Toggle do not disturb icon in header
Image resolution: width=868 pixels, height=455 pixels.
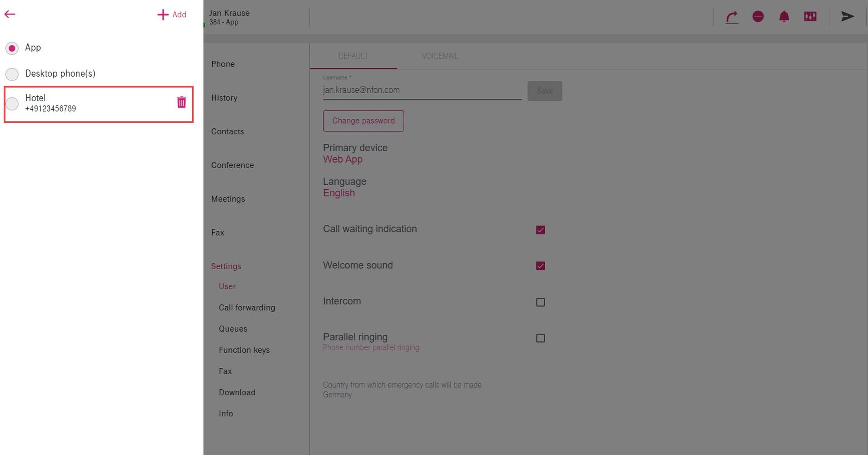click(x=758, y=17)
